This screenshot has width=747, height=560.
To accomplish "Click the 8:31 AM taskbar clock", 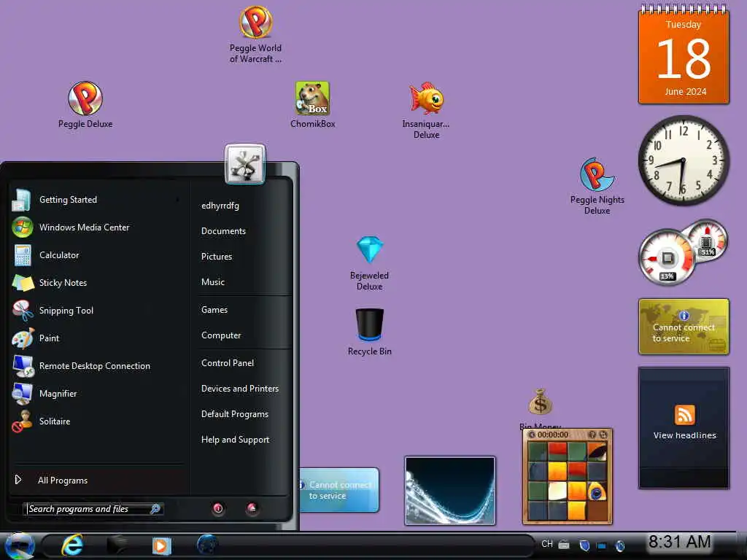I will [x=680, y=542].
